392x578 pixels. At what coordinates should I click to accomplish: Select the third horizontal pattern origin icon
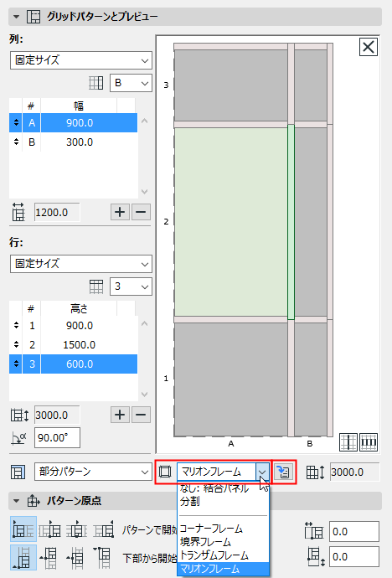point(76,529)
